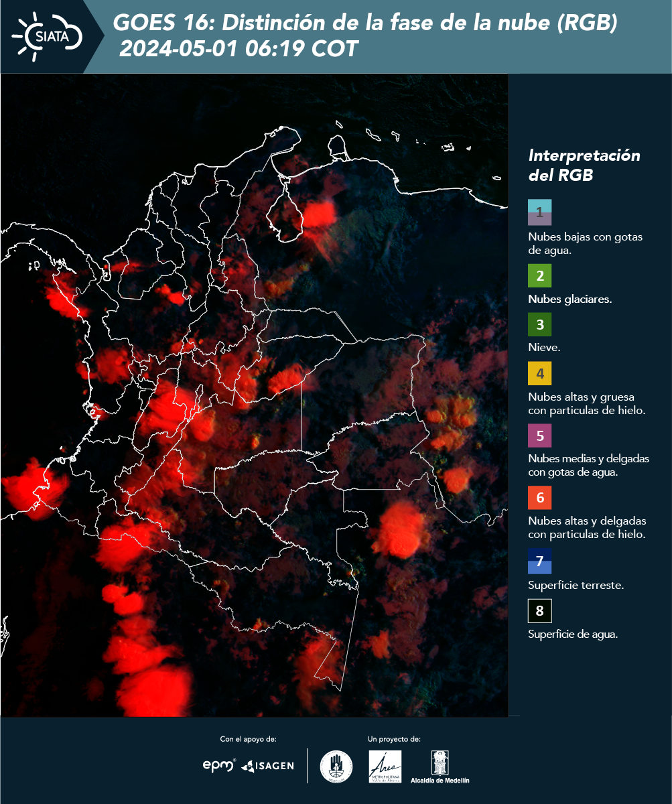Select dark green legend swatch 3

tap(540, 325)
